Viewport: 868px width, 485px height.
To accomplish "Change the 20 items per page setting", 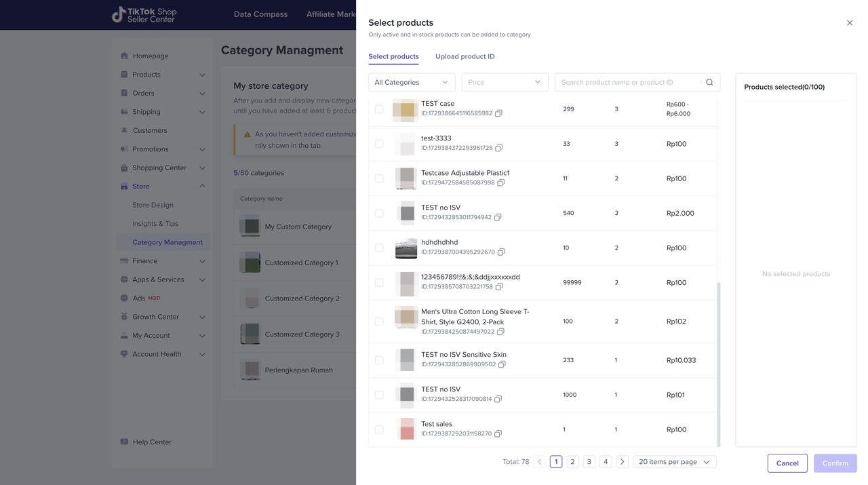I will click(x=674, y=462).
